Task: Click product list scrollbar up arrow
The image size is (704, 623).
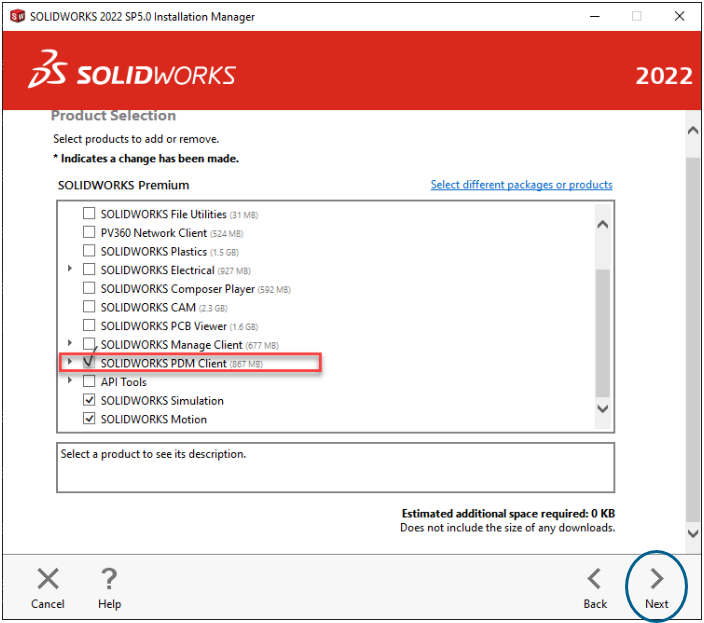Action: (603, 224)
